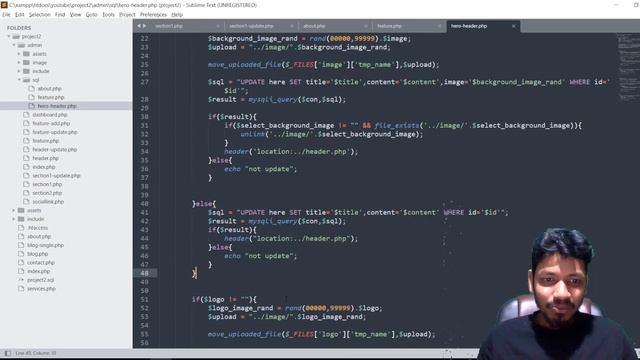Switch to the section1-update.php tab
The height and width of the screenshot is (360, 640).
[x=251, y=26]
